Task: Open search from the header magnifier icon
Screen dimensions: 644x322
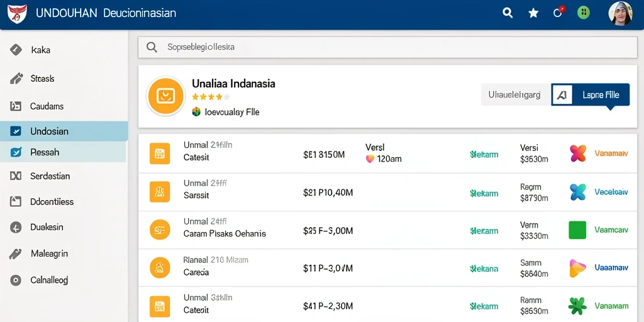Action: click(x=508, y=13)
